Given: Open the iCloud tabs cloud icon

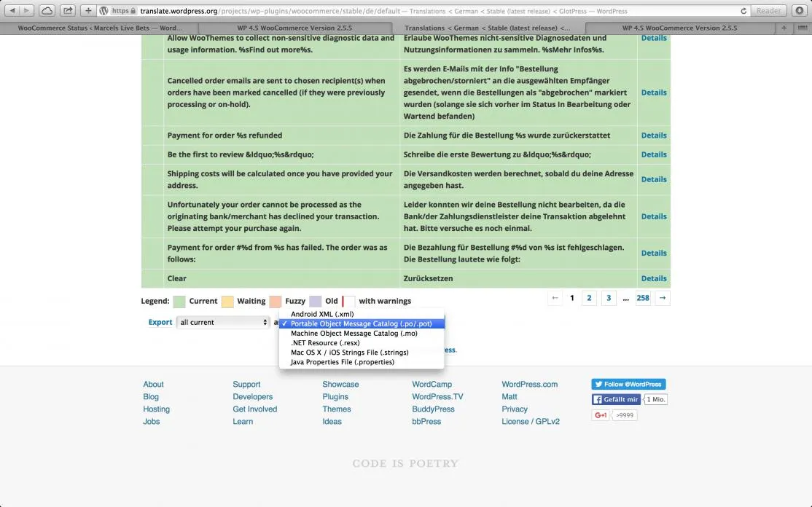Looking at the screenshot, I should (47, 10).
